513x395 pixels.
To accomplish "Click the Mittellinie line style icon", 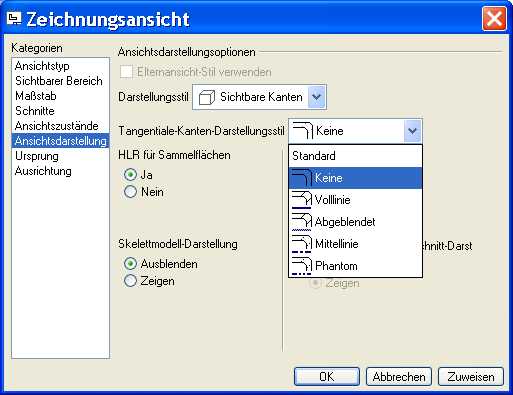I will [x=302, y=244].
